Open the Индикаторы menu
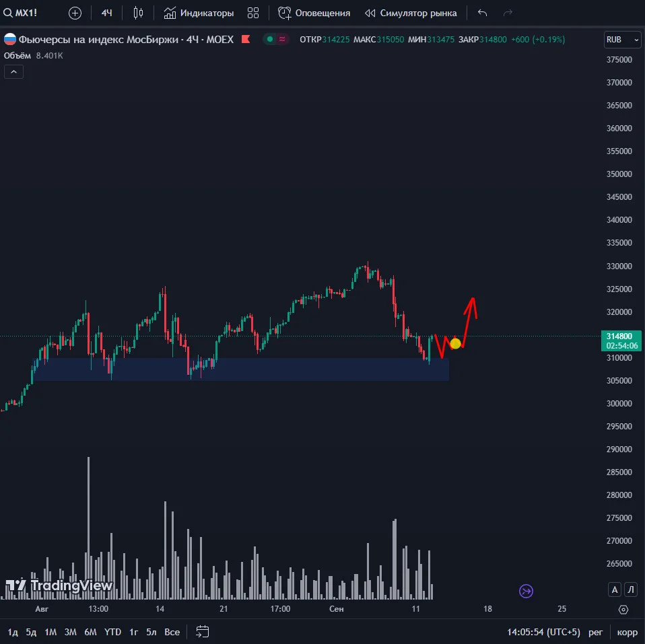This screenshot has width=645, height=644. tap(199, 13)
